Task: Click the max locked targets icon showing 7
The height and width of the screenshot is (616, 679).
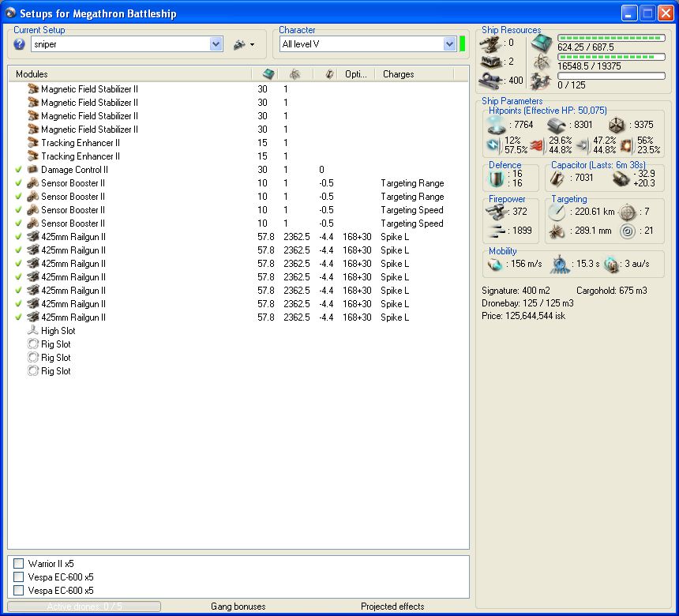Action: [628, 212]
